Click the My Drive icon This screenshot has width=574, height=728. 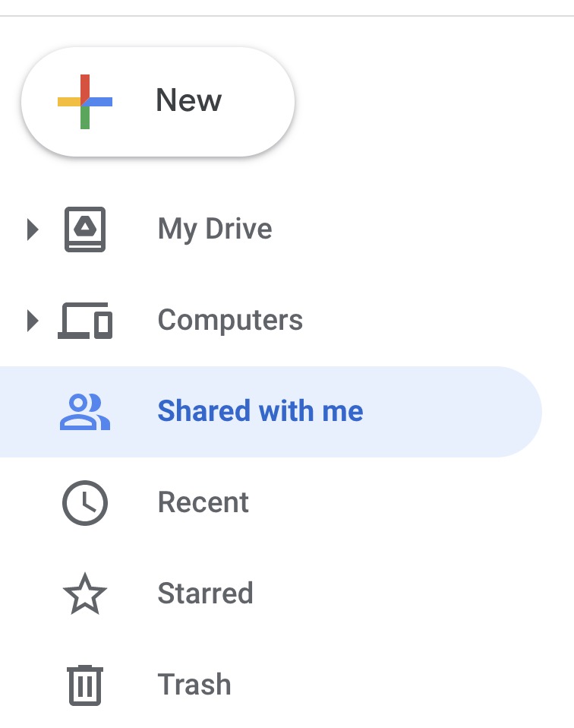85,229
